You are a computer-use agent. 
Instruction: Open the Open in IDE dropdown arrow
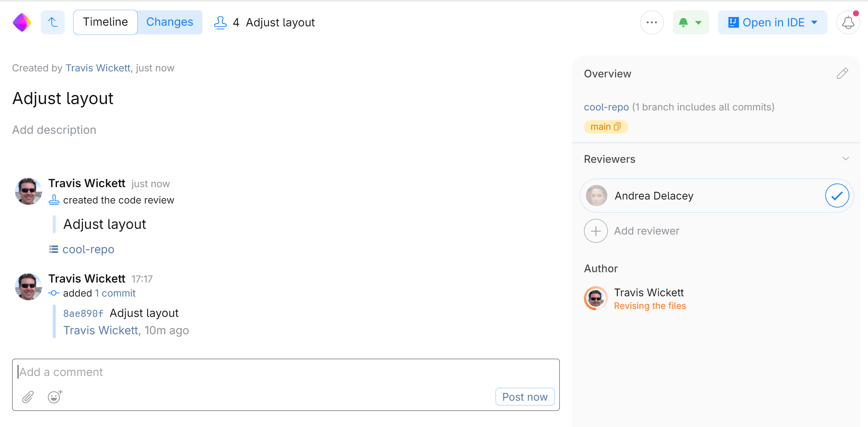[815, 22]
